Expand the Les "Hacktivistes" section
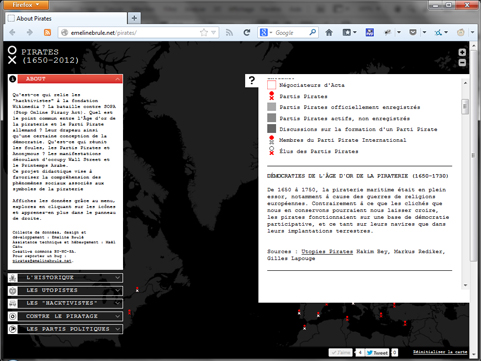 (x=70, y=303)
